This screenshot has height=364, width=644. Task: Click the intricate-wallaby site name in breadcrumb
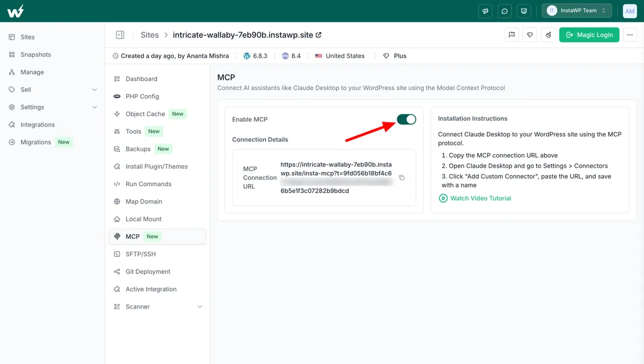click(243, 35)
